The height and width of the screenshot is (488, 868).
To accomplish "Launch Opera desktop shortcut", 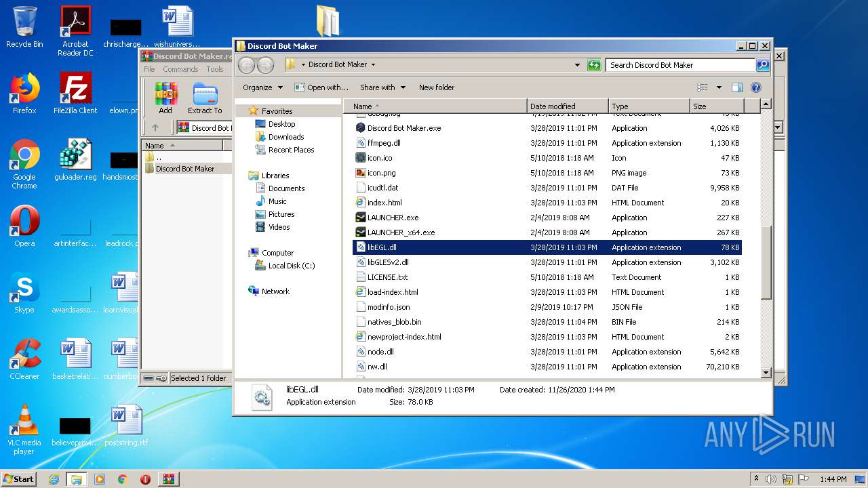I will pyautogui.click(x=24, y=226).
